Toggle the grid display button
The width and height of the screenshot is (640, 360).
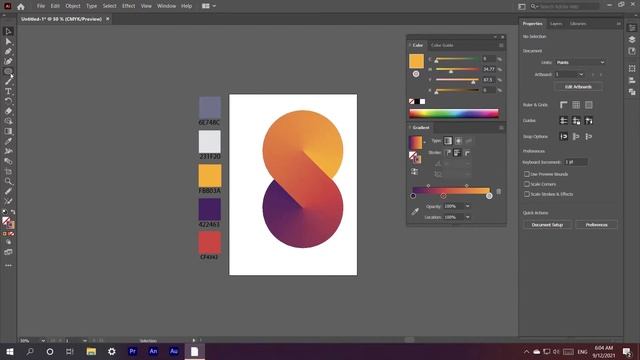[x=576, y=105]
